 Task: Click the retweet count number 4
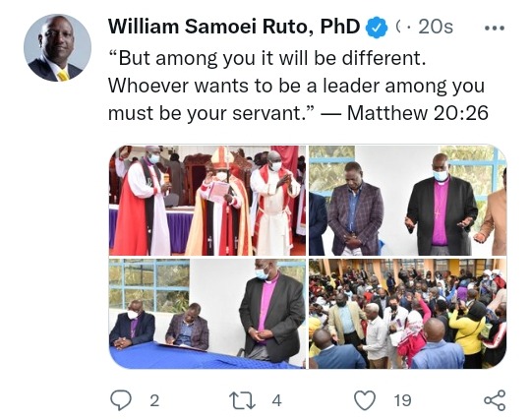click(x=276, y=401)
